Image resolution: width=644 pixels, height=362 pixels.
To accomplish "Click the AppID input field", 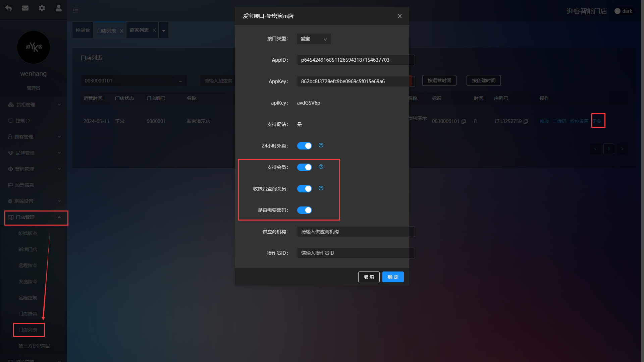I will 356,60.
